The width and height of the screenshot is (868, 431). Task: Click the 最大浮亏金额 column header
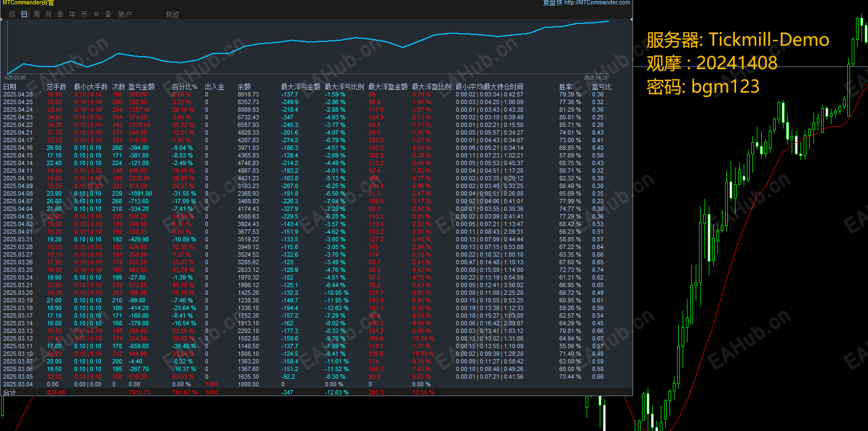click(301, 87)
